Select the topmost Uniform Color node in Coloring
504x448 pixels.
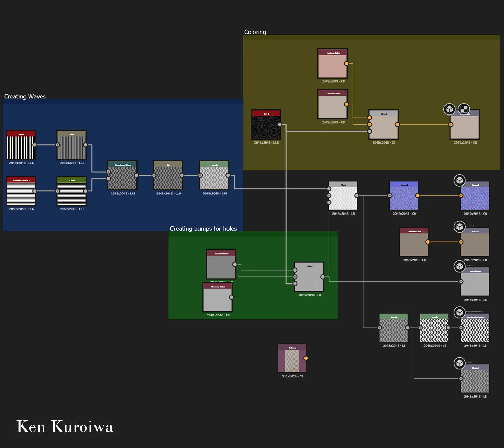coord(332,63)
